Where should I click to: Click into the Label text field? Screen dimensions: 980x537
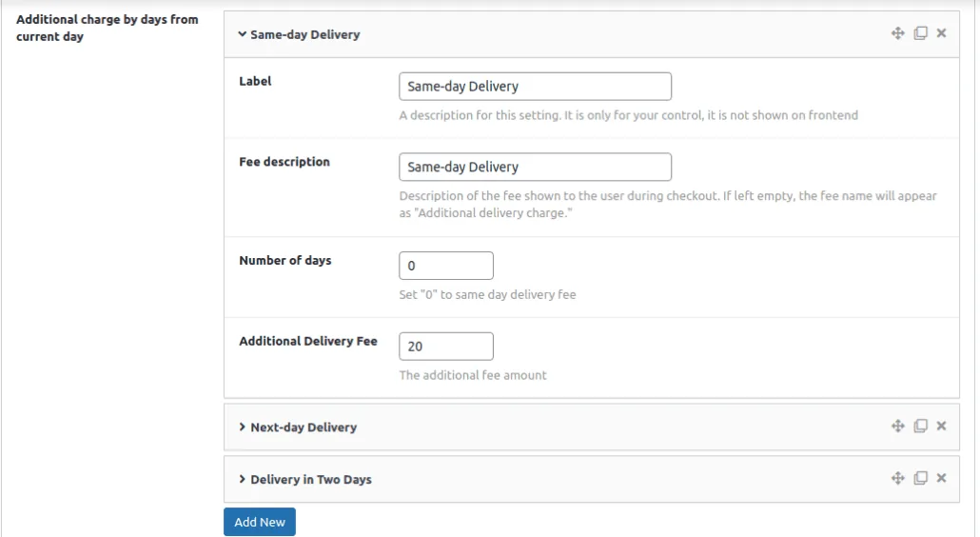tap(535, 87)
